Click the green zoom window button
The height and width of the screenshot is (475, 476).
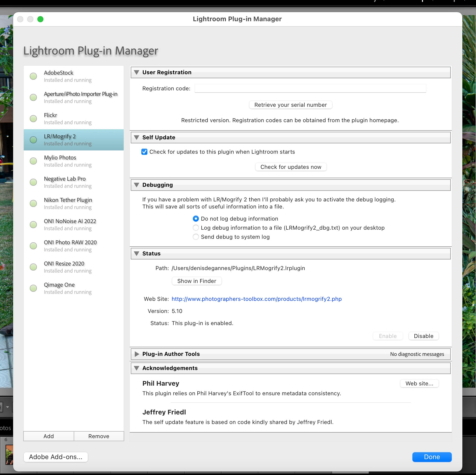pos(40,19)
